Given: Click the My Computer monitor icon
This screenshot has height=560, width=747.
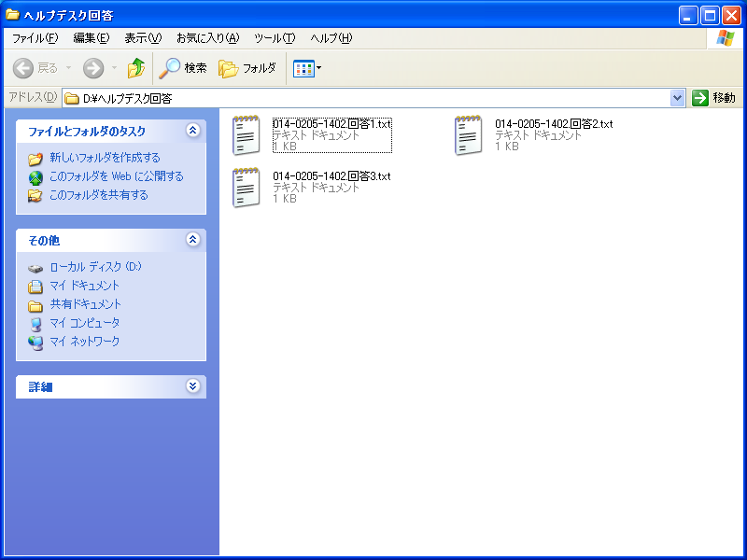Looking at the screenshot, I should [35, 324].
